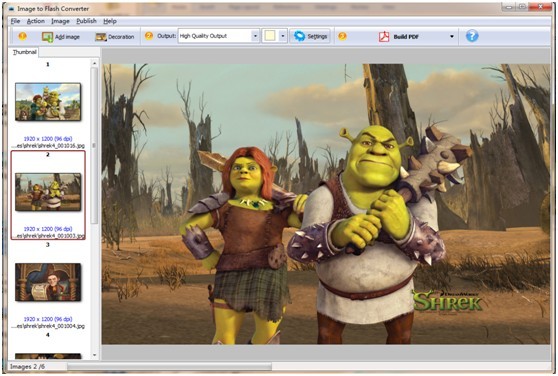
Task: Click the shrek4_001003.jpg filename label
Action: 48,235
